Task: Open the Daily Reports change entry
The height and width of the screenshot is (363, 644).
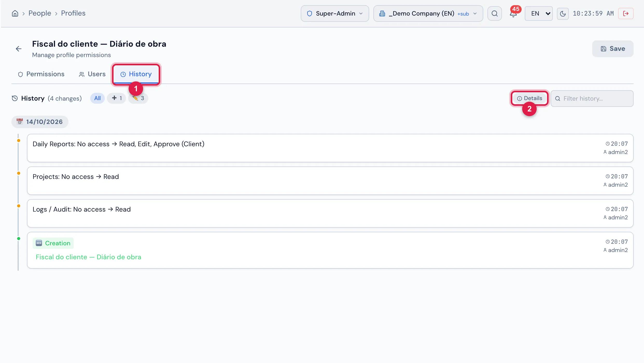Action: 330,148
